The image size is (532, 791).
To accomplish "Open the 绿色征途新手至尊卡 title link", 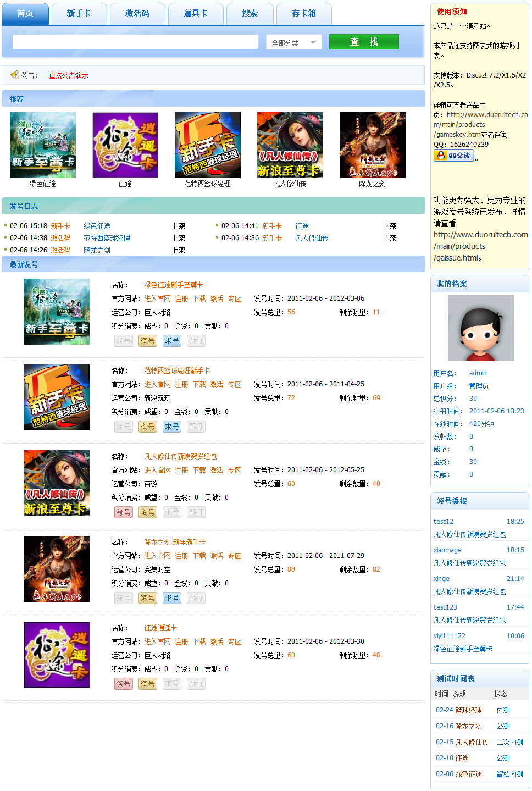I will coord(174,285).
